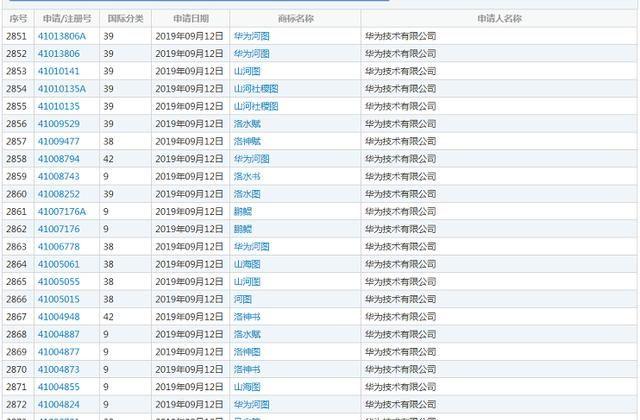640x420 pixels.
Task: Select applicant 华为技术有限公司 in row 2872
Action: [x=400, y=405]
